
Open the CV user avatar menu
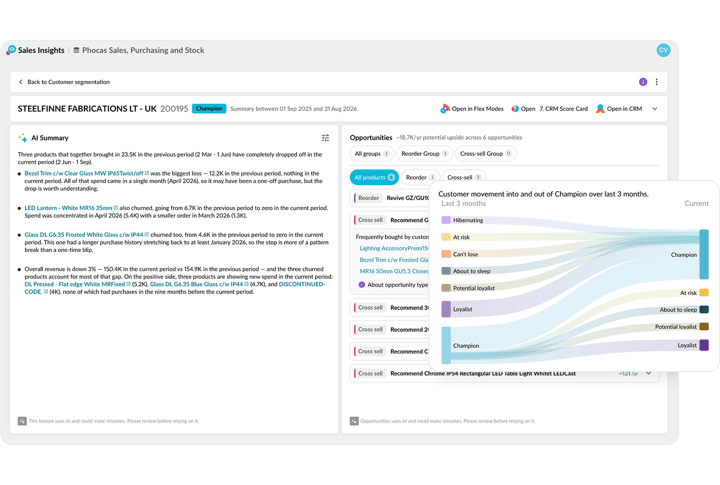[x=663, y=50]
